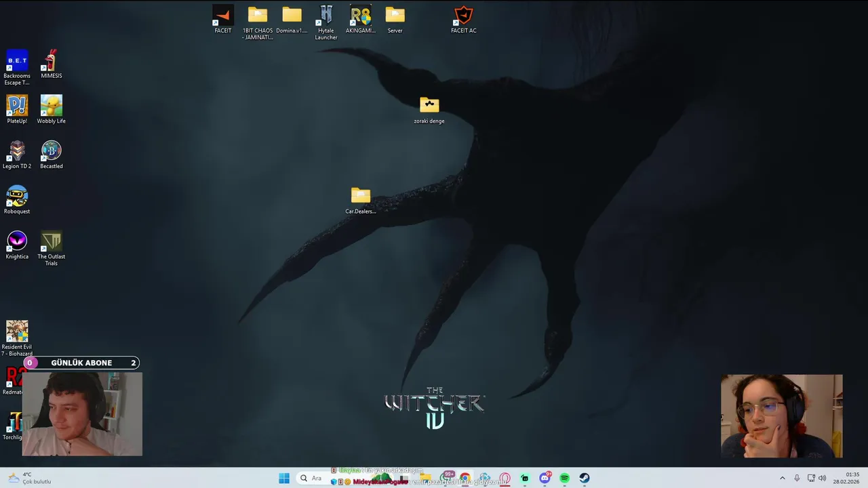Open Backrooms Escape Together shortcut
The width and height of the screenshot is (868, 488).
pos(17,67)
